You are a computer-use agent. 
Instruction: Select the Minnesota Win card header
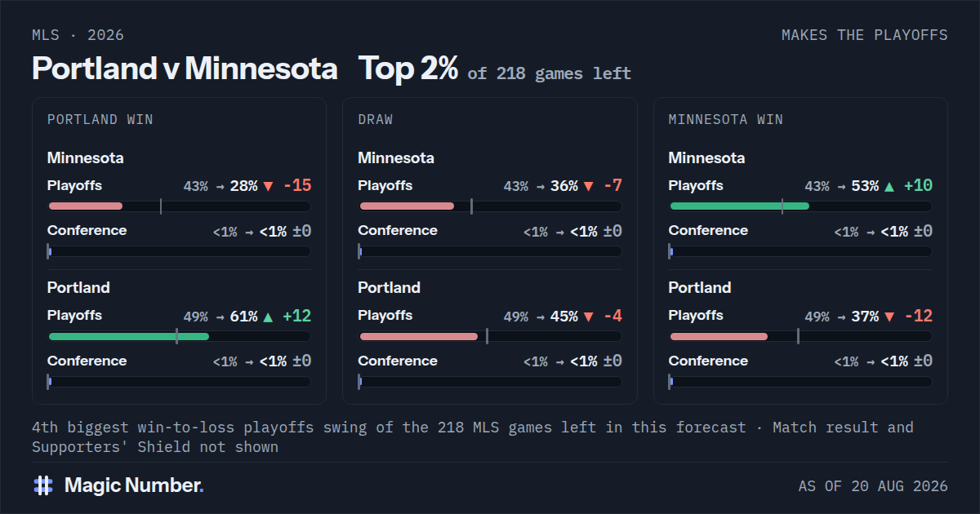pyautogui.click(x=725, y=120)
